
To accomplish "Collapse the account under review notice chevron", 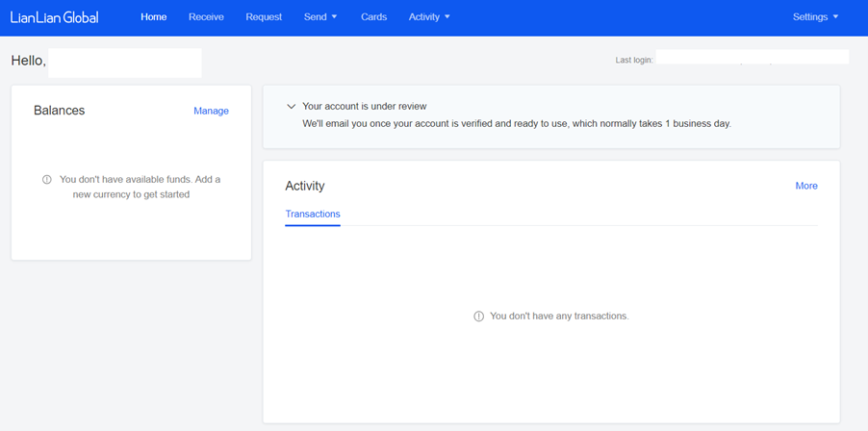I will 292,106.
